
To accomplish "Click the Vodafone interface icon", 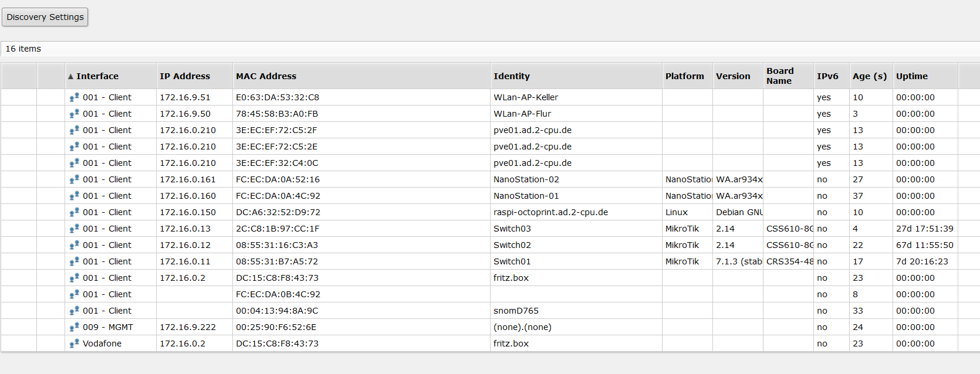I will click(x=74, y=344).
